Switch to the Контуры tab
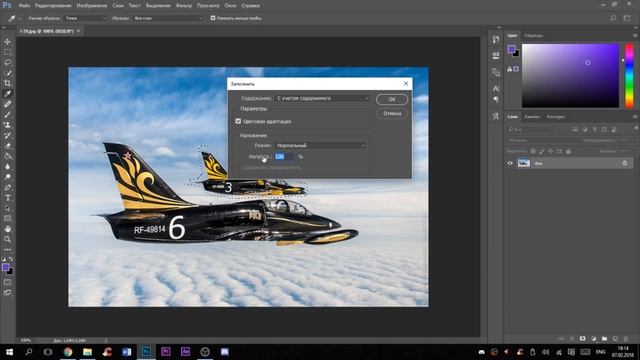640x360 pixels. pyautogui.click(x=556, y=117)
